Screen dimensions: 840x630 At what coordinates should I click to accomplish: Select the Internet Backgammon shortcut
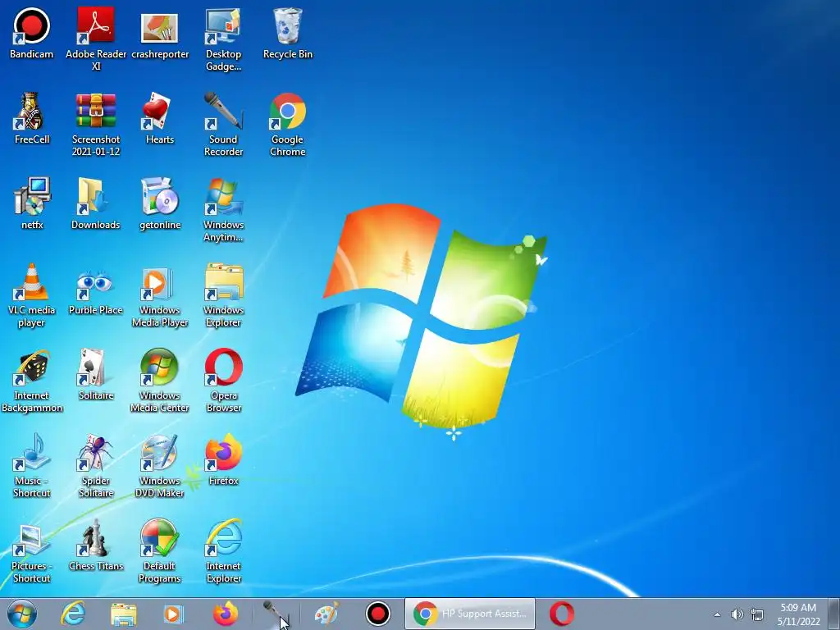pos(32,381)
